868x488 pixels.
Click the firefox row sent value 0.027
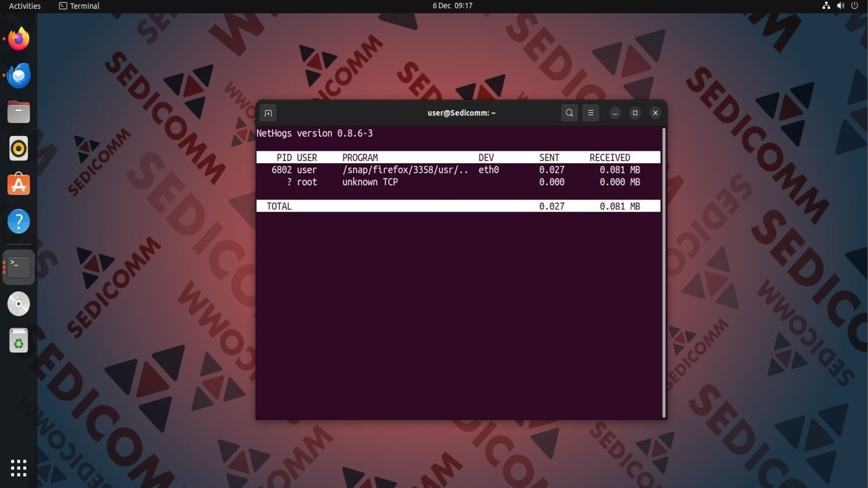tap(552, 170)
